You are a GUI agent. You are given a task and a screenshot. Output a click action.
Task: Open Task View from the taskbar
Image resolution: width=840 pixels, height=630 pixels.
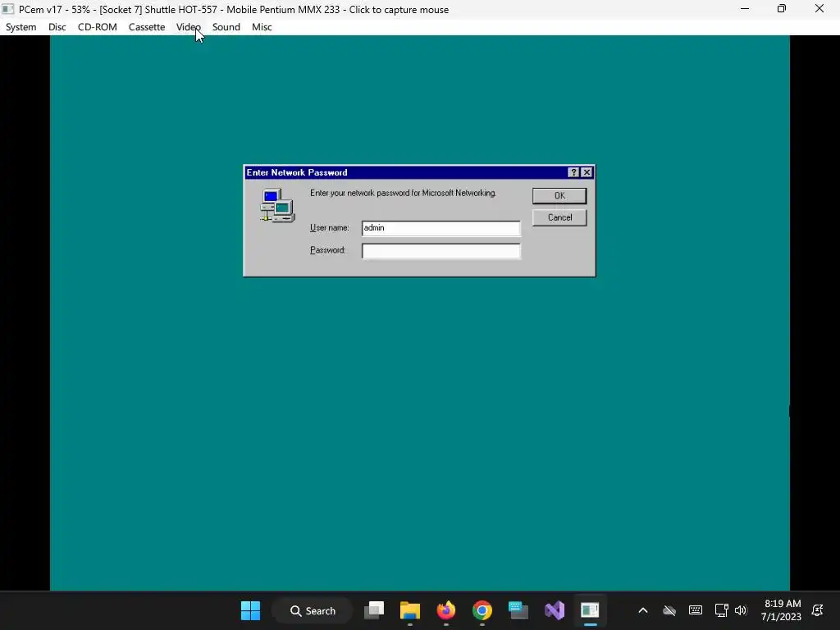click(x=374, y=610)
